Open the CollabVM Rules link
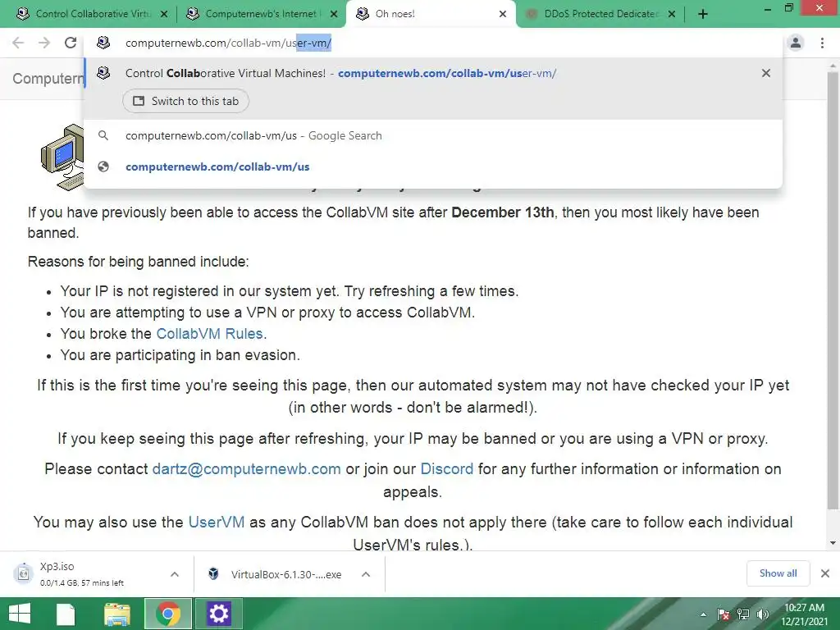 point(209,334)
